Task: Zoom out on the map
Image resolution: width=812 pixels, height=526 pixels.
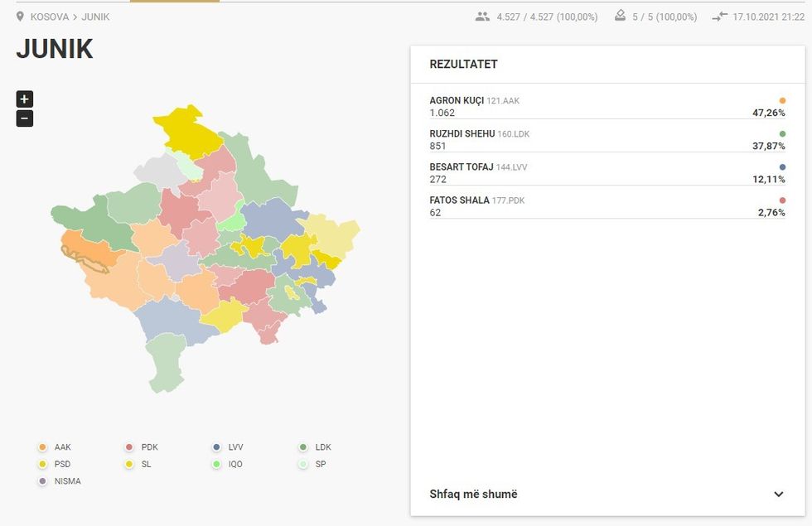Action: (25, 118)
